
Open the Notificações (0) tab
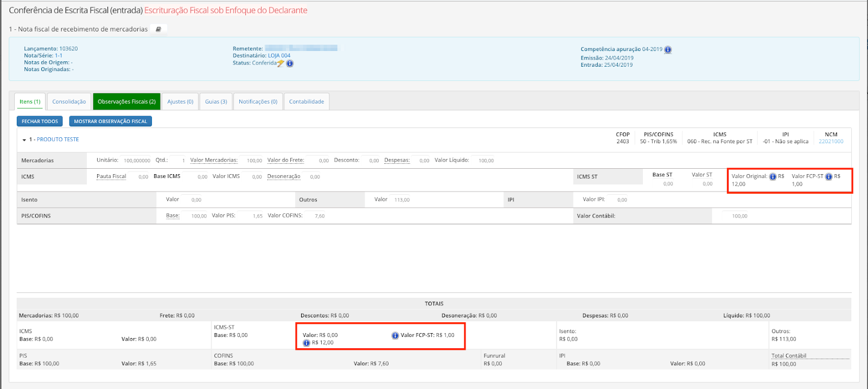click(258, 101)
